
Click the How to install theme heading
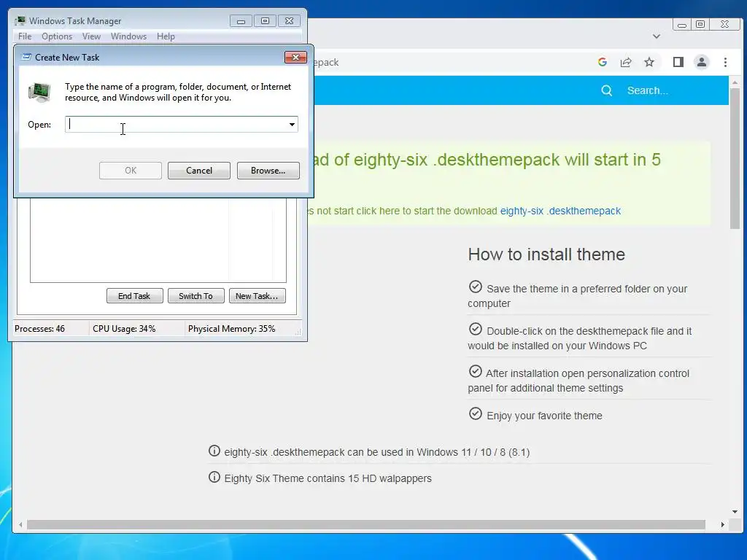(546, 254)
